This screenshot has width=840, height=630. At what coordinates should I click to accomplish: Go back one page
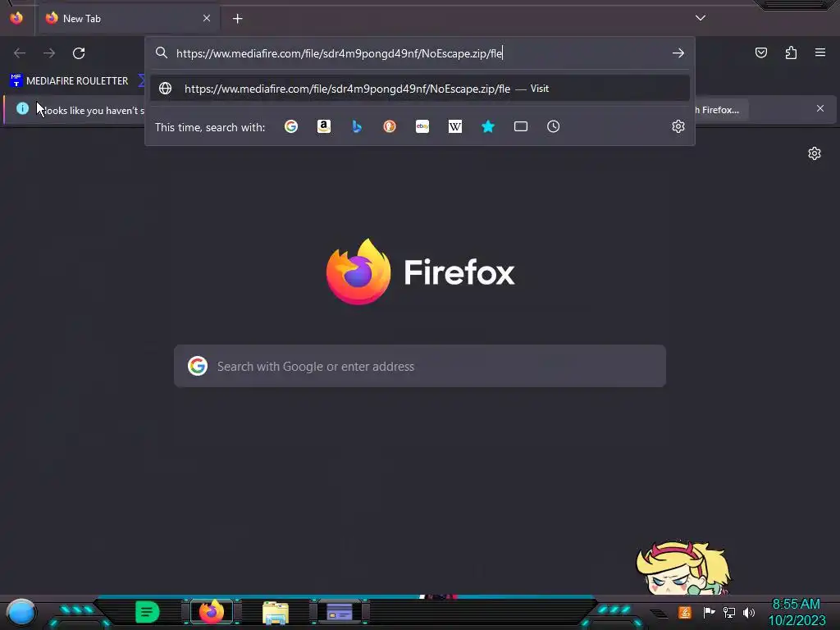20,53
